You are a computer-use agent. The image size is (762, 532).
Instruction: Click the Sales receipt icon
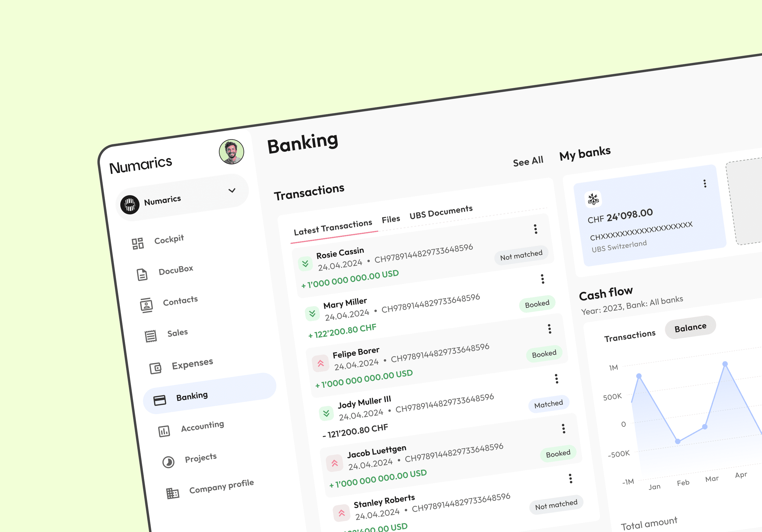tap(151, 336)
